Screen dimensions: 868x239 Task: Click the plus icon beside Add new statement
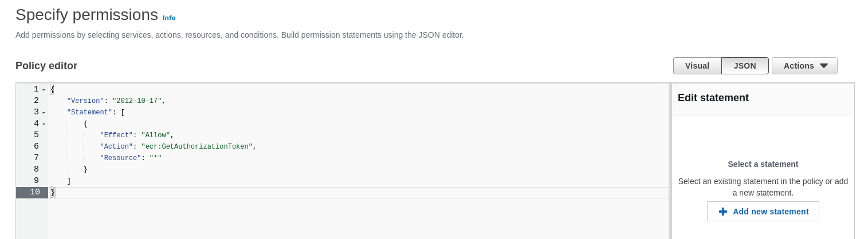[723, 212]
